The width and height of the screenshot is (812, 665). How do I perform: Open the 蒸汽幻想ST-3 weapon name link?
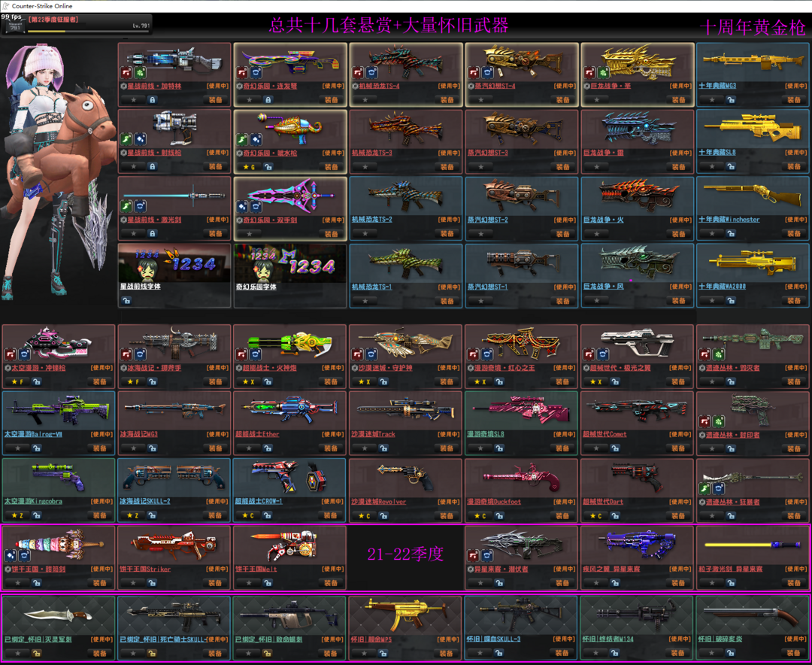coord(487,153)
